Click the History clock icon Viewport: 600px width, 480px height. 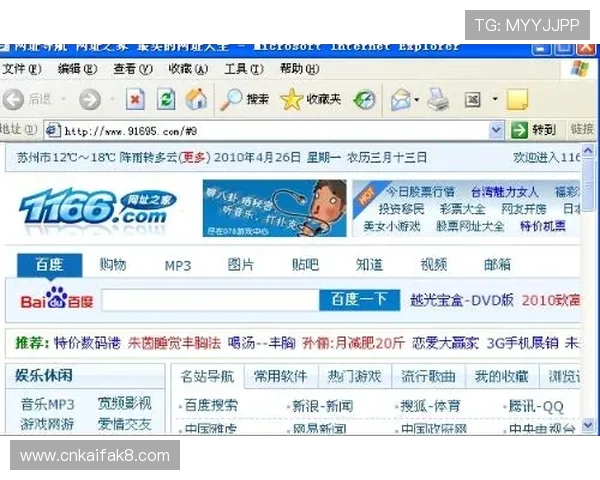click(x=365, y=100)
